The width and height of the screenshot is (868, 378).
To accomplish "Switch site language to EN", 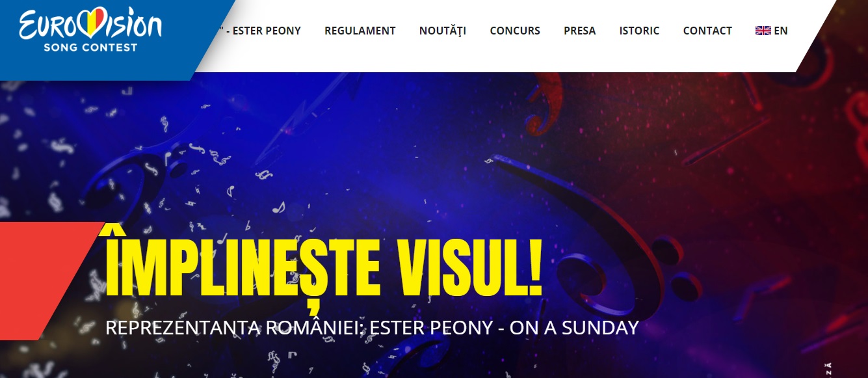I will click(x=772, y=31).
